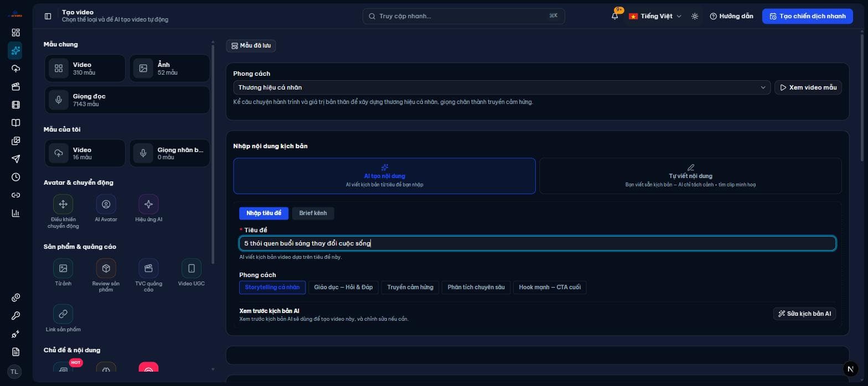Open the dashboard grid icon in the sidebar
Viewport: 868px width, 386px height.
[x=15, y=33]
